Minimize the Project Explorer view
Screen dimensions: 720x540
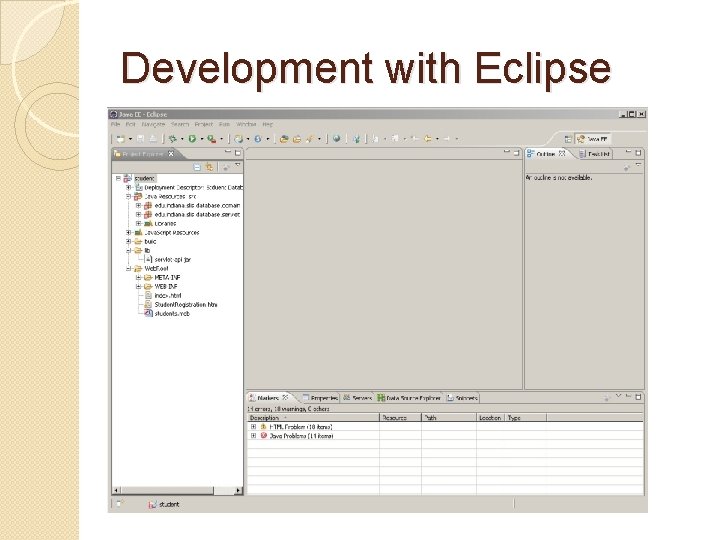(x=228, y=152)
